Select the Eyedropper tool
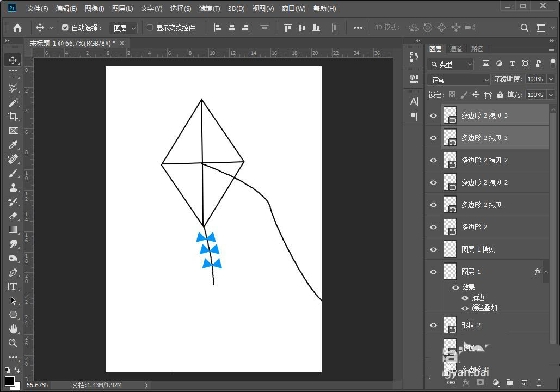 (x=13, y=145)
